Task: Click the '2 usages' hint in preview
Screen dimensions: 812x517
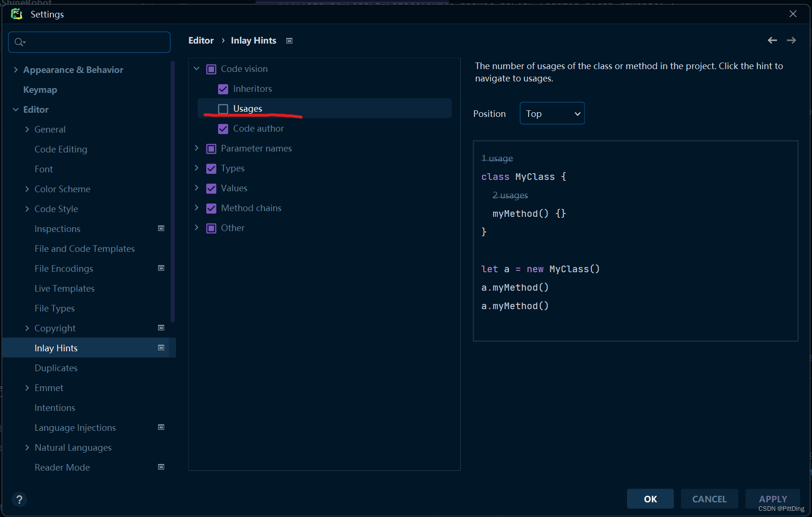Action: pyautogui.click(x=510, y=195)
